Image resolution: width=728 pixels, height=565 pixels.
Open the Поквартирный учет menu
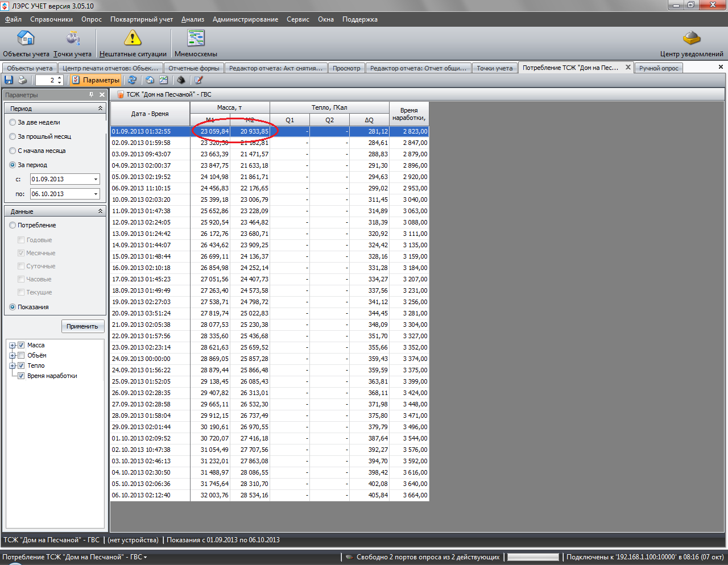click(142, 19)
